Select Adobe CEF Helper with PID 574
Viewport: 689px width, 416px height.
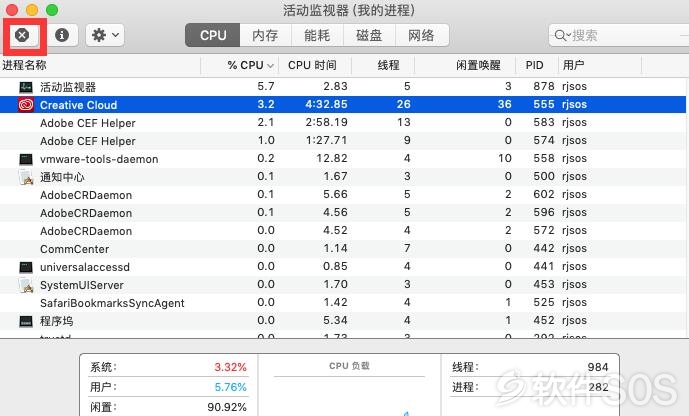tap(87, 141)
